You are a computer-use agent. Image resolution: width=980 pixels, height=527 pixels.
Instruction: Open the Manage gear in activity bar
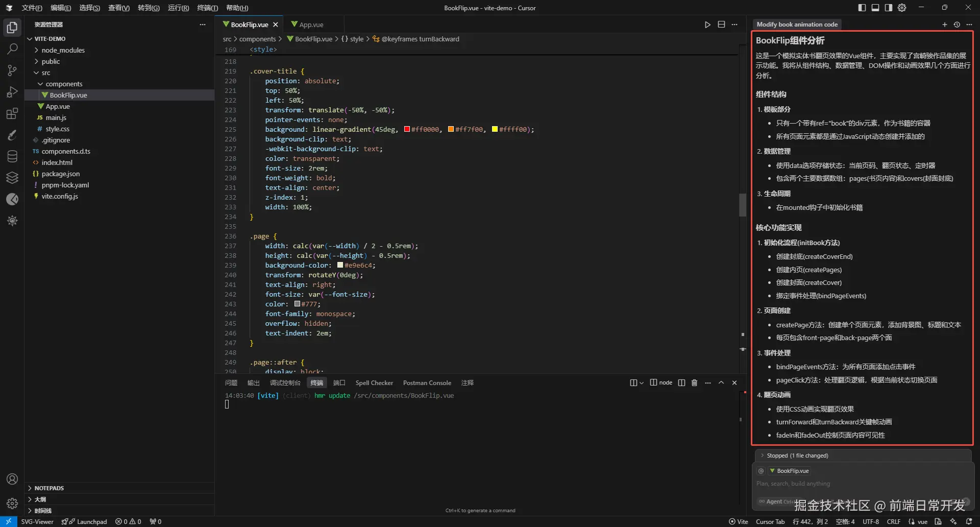point(12,504)
